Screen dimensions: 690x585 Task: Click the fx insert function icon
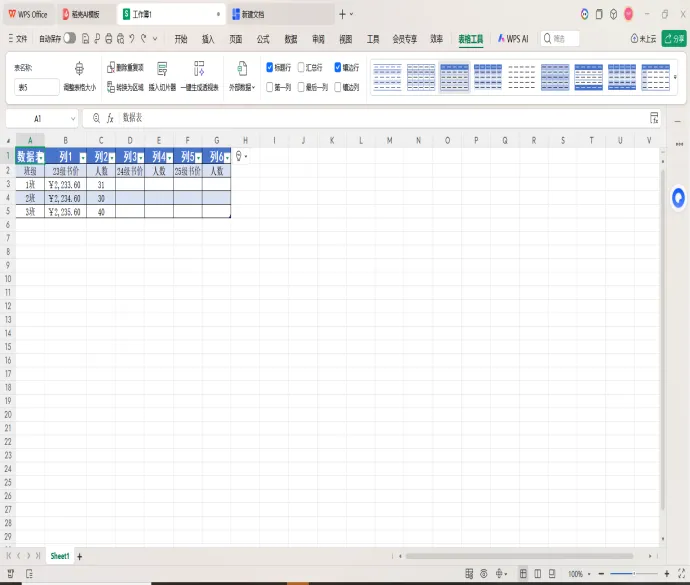pos(110,118)
